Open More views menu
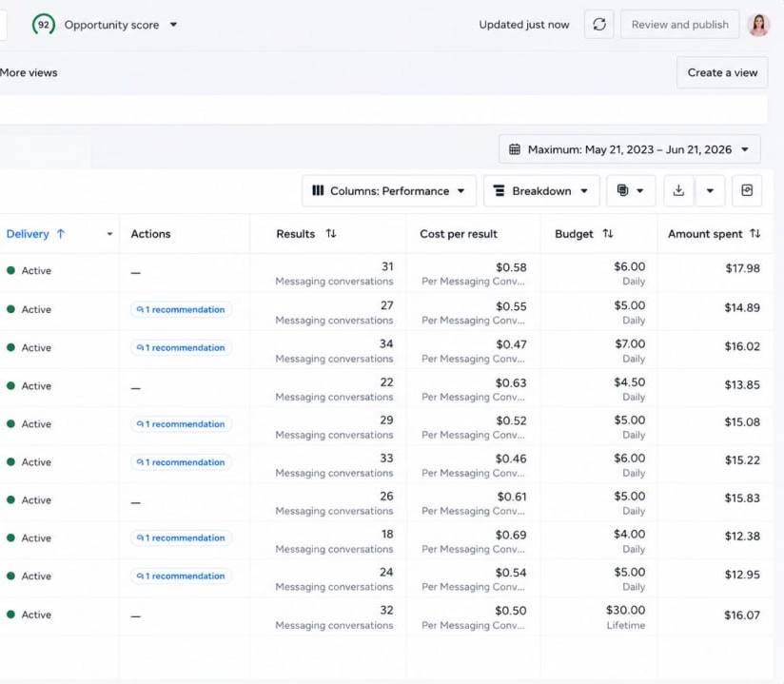The width and height of the screenshot is (784, 684). click(x=29, y=72)
